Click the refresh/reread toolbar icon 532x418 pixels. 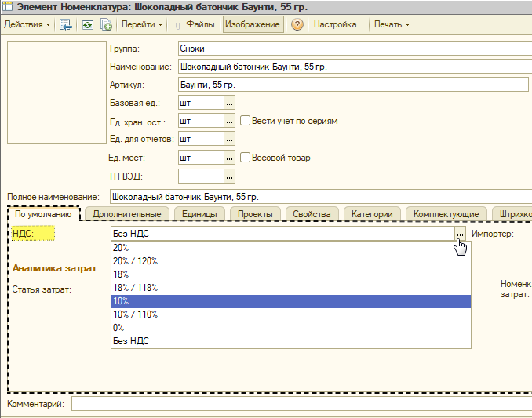88,25
